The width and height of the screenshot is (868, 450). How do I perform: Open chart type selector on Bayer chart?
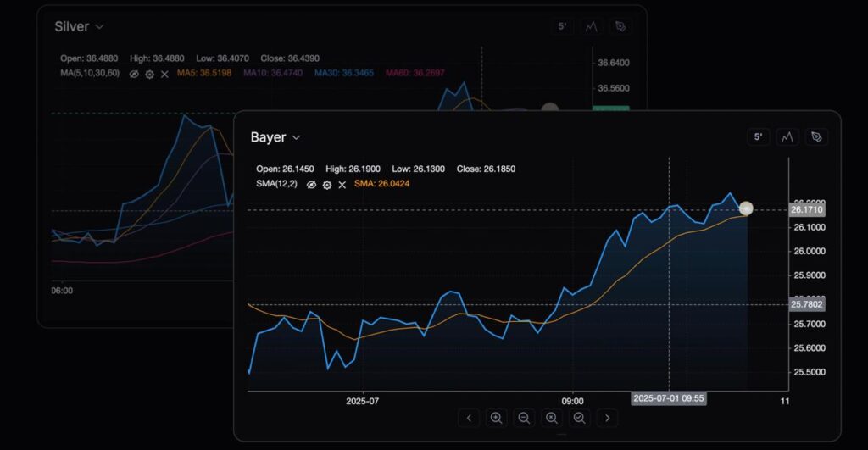(x=787, y=137)
